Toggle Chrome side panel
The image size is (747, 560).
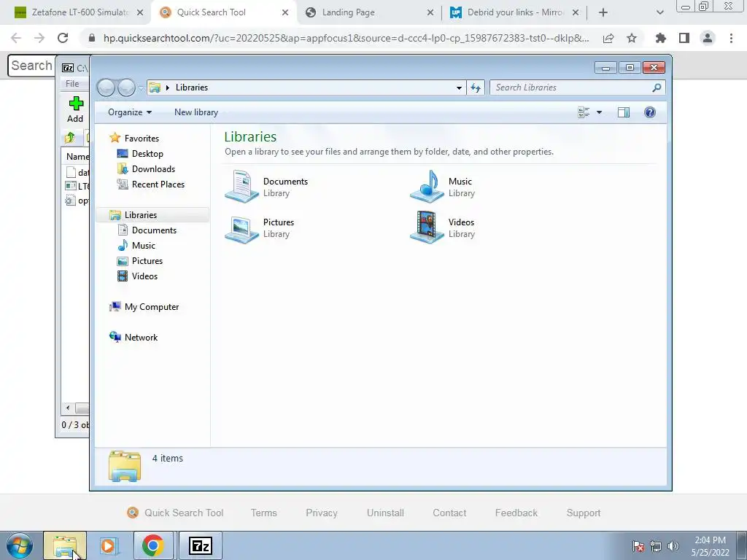684,38
